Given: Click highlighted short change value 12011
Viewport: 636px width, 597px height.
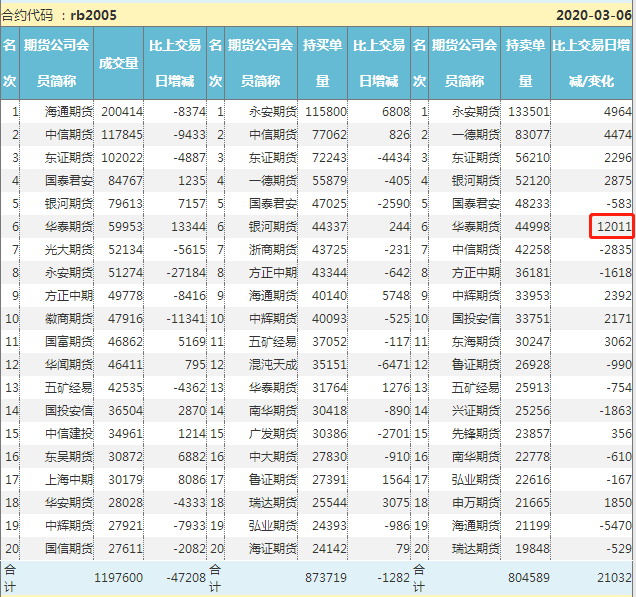Looking at the screenshot, I should pos(614,227).
